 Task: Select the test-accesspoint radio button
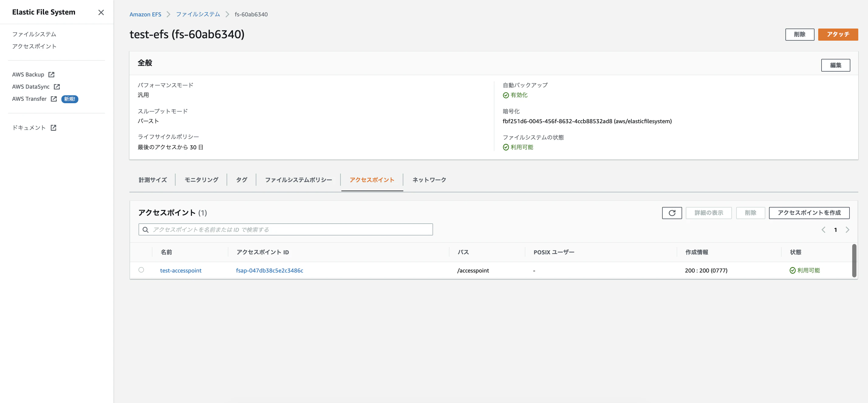point(141,270)
